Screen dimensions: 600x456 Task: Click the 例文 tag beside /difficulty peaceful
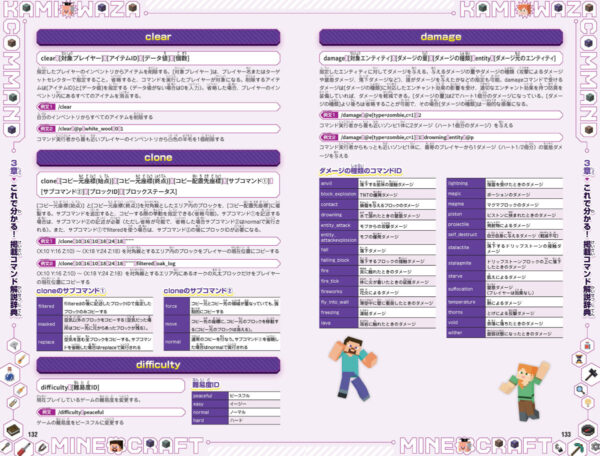pos(46,411)
